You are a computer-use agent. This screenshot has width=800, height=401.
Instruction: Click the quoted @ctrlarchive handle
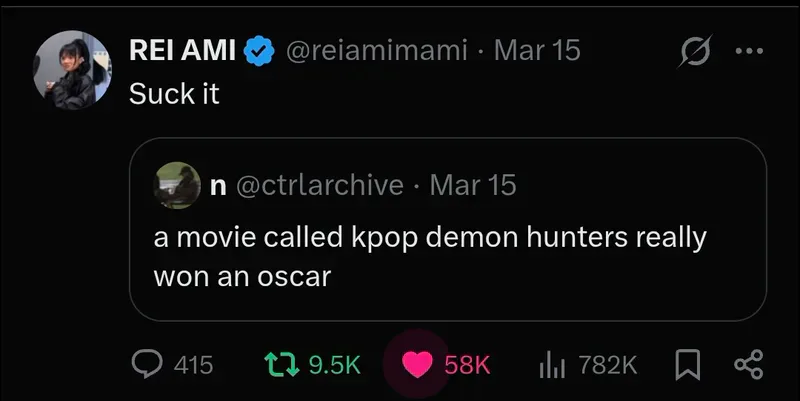[319, 184]
